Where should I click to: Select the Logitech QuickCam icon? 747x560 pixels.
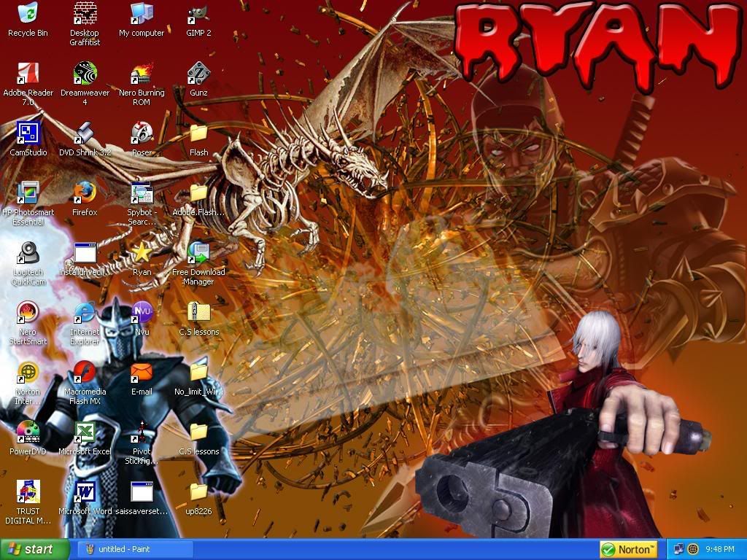tap(28, 253)
